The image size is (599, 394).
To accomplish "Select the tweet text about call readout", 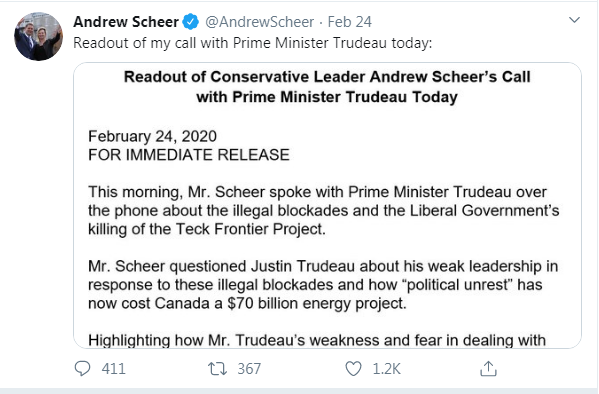I will click(x=253, y=43).
